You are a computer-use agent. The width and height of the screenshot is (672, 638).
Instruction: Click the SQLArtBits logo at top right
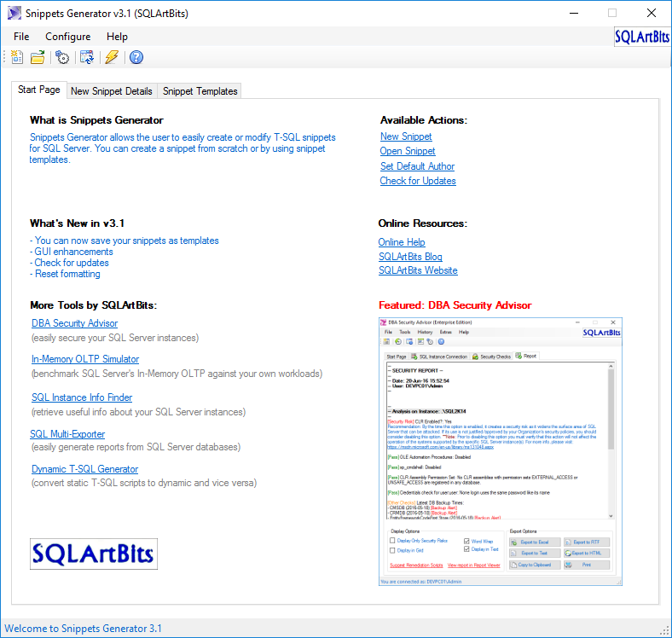[641, 37]
